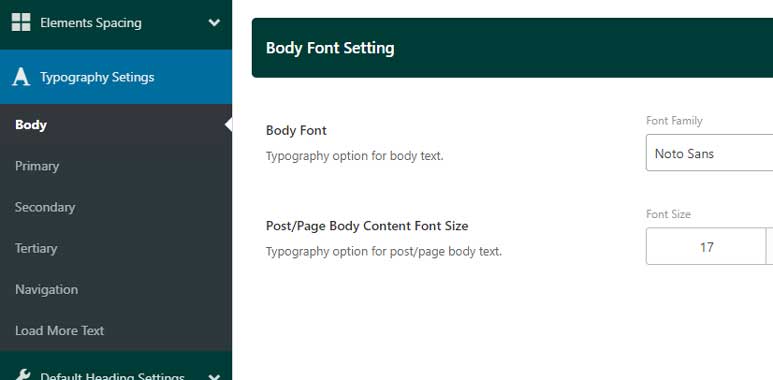The image size is (773, 380).
Task: Expand Default Heading Settings chevron arrow
Action: click(x=214, y=377)
